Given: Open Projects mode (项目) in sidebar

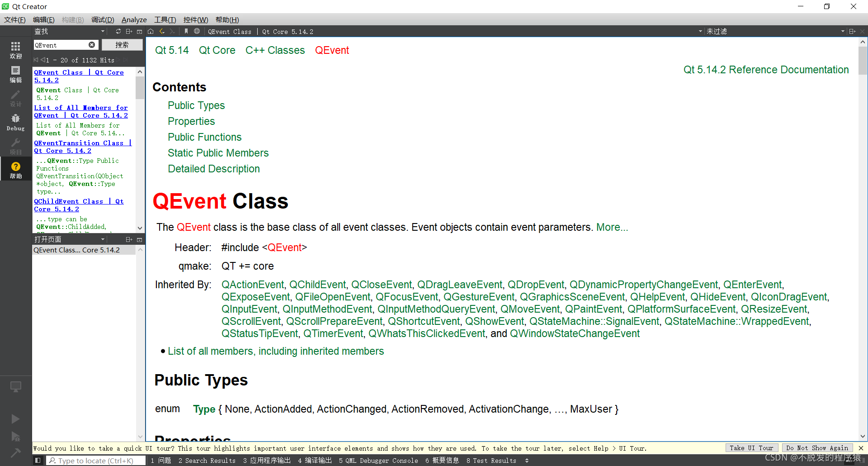Looking at the screenshot, I should [16, 146].
